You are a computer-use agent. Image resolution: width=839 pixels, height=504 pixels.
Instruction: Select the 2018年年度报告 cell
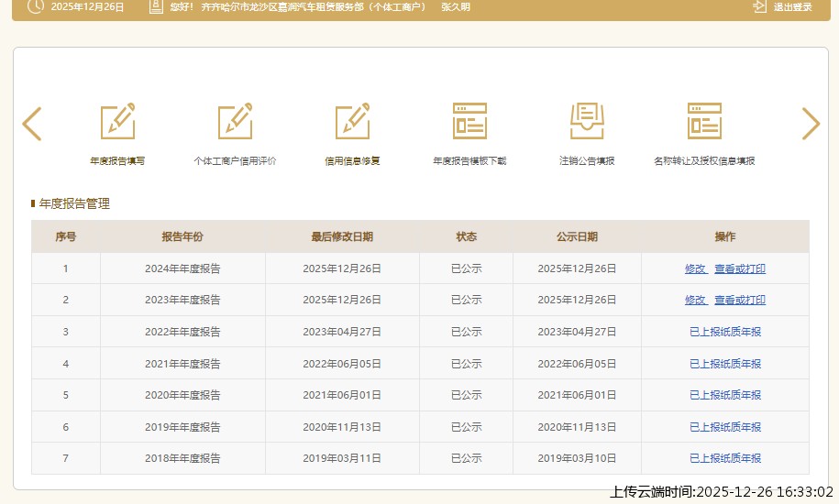(182, 458)
